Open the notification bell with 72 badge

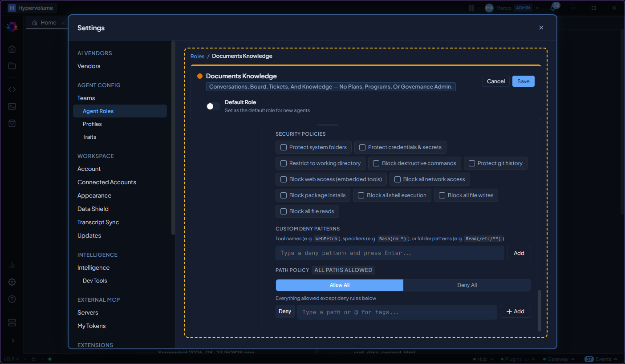pos(553,8)
